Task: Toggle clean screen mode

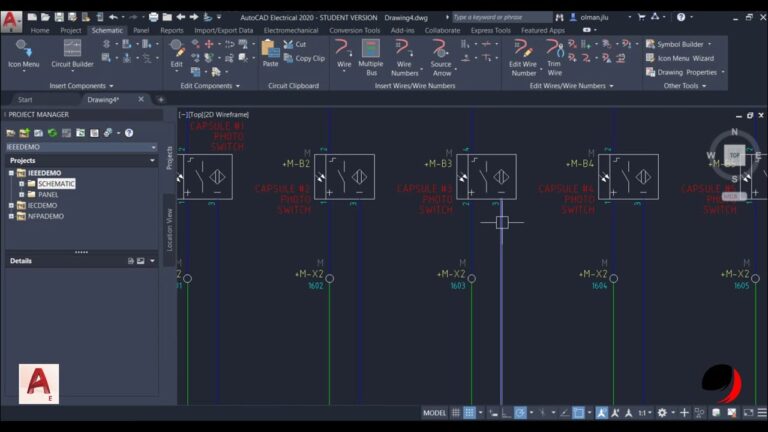Action: (x=748, y=413)
